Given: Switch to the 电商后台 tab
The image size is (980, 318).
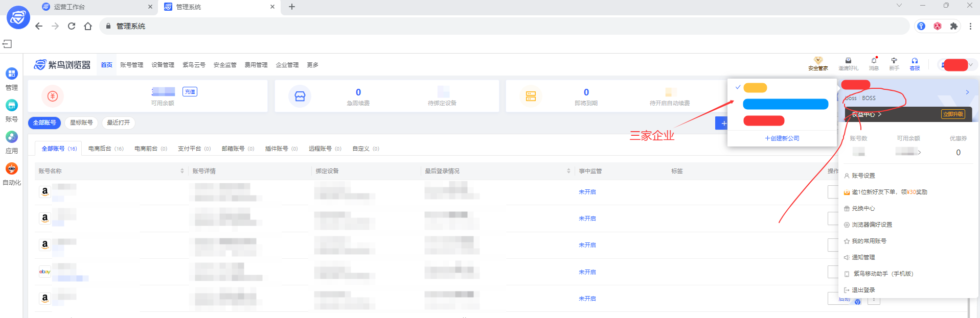Looking at the screenshot, I should 105,149.
